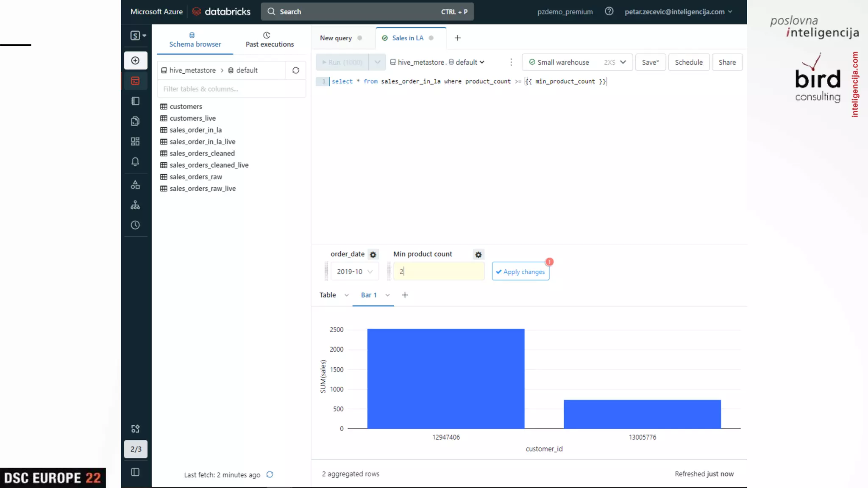Collapse the sidebar using bottom panel icon

[135, 472]
